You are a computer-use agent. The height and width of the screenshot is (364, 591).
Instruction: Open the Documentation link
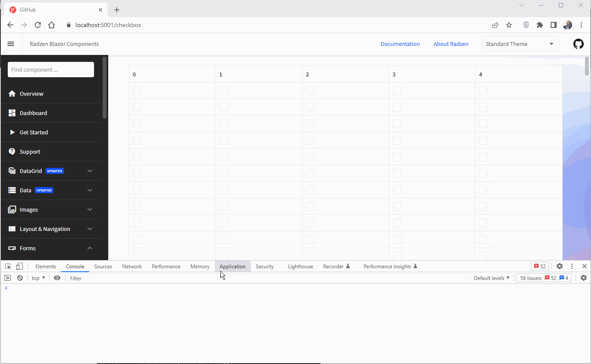click(400, 44)
